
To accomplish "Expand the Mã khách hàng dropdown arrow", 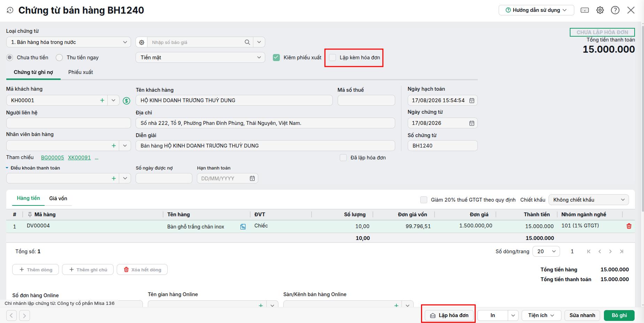I will point(113,100).
